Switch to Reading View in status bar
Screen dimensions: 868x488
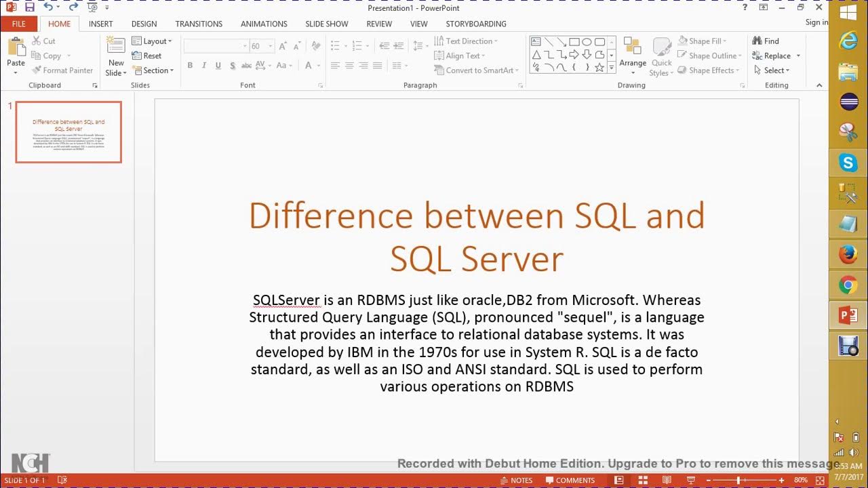667,481
